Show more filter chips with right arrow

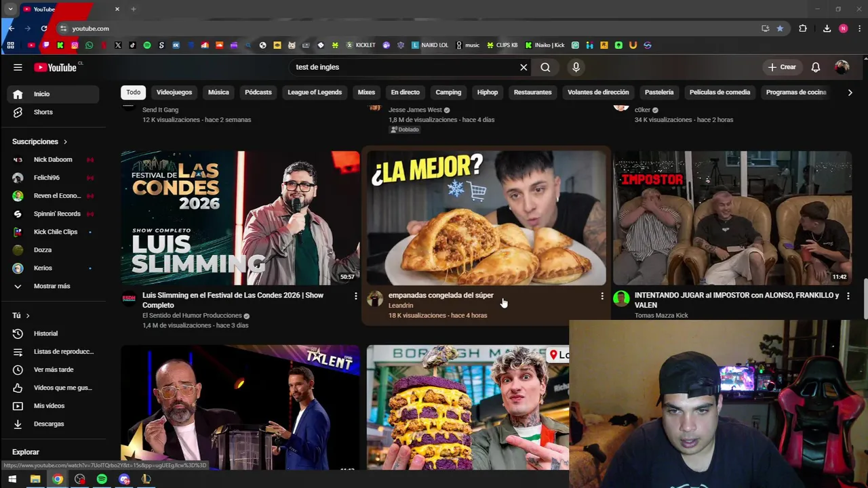tap(850, 92)
